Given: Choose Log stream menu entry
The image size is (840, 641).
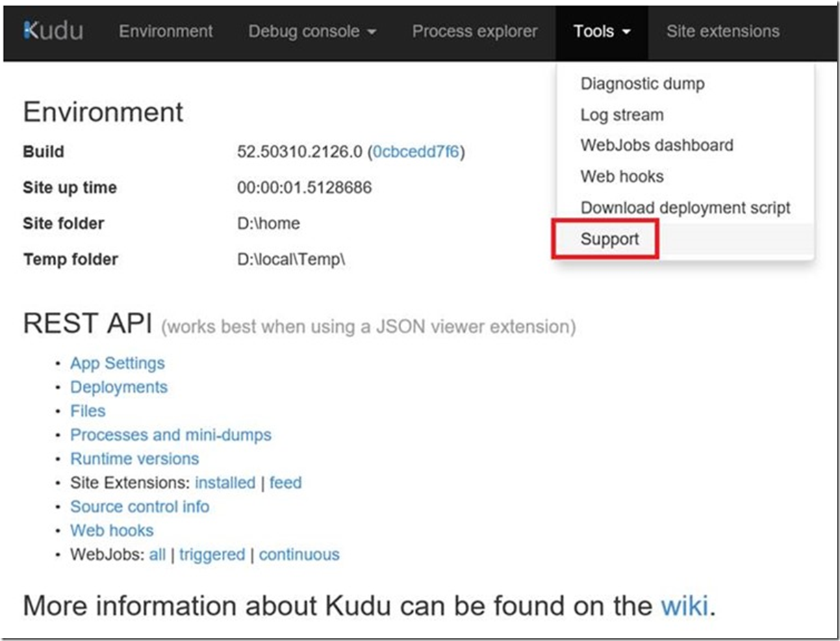Looking at the screenshot, I should pyautogui.click(x=622, y=115).
